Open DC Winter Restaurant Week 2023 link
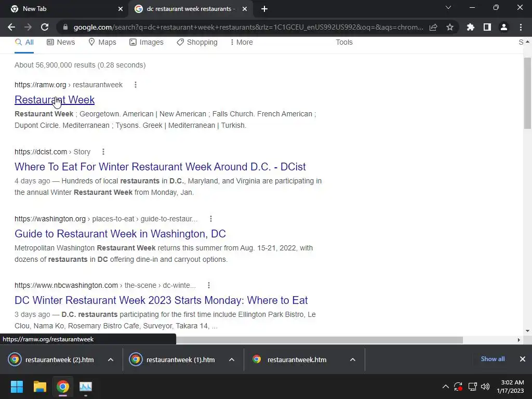This screenshot has width=532, height=399. pyautogui.click(x=161, y=300)
